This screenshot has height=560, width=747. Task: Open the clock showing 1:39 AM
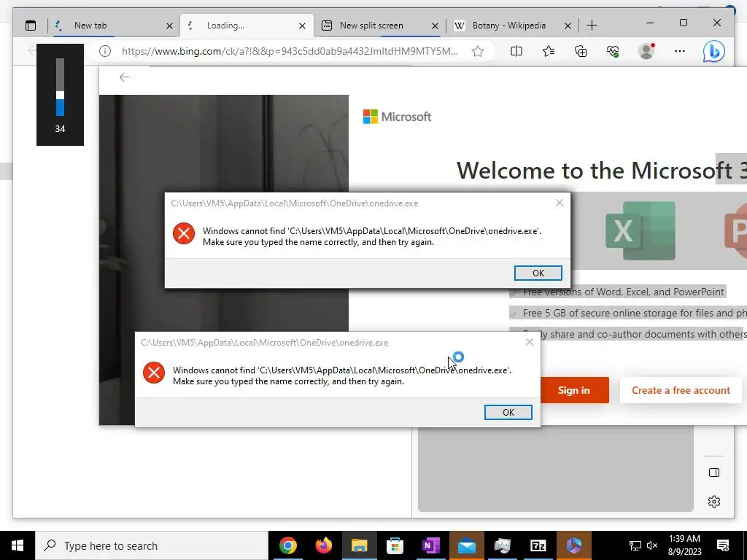684,545
